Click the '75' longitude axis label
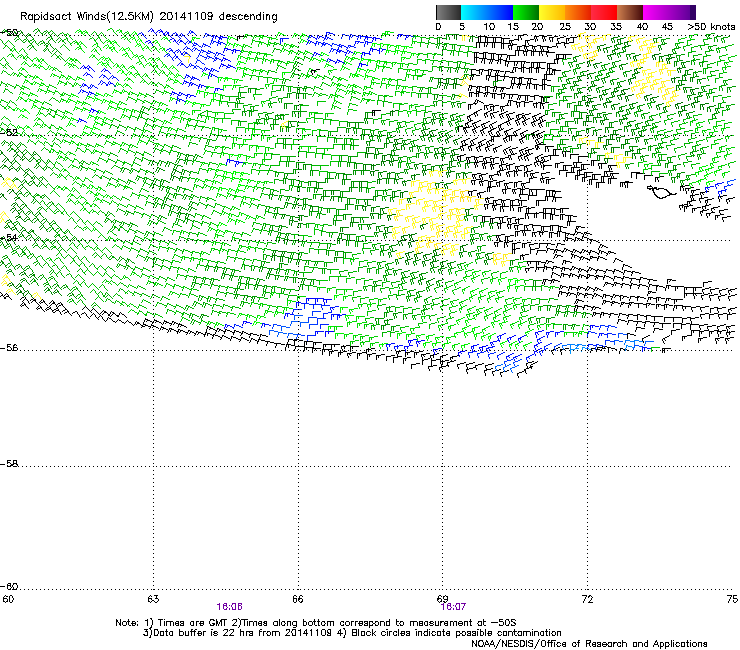The image size is (740, 650). [x=732, y=599]
